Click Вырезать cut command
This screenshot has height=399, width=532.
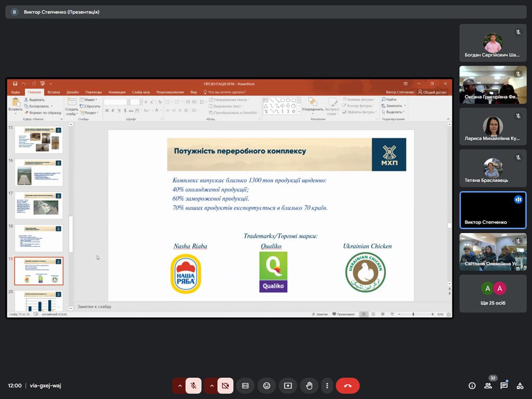34,100
